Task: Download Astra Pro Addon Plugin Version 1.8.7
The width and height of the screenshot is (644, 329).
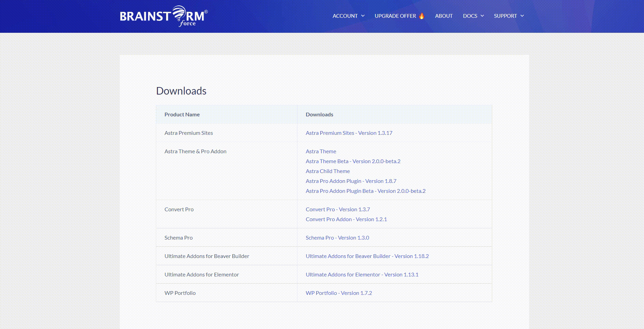Action: coord(351,181)
